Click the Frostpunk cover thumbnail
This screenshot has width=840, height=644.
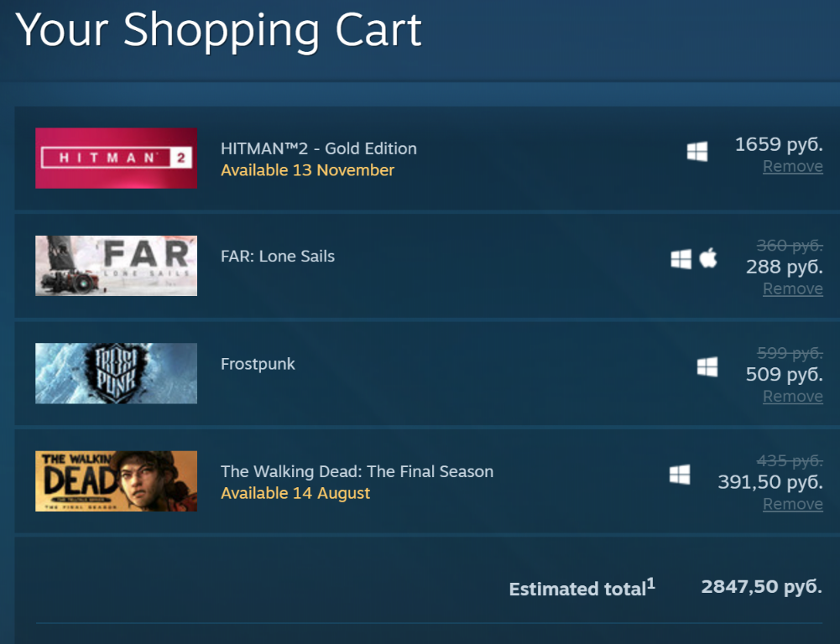116,373
